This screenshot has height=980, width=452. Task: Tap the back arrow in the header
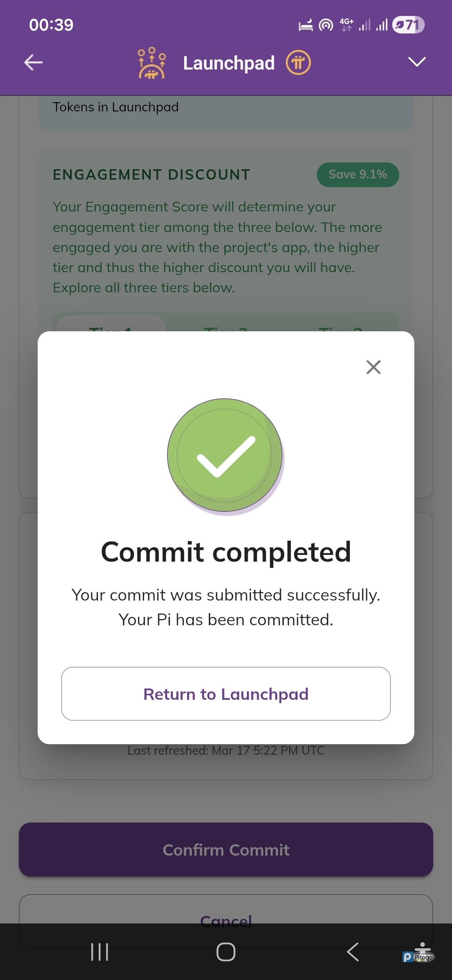[x=33, y=63]
